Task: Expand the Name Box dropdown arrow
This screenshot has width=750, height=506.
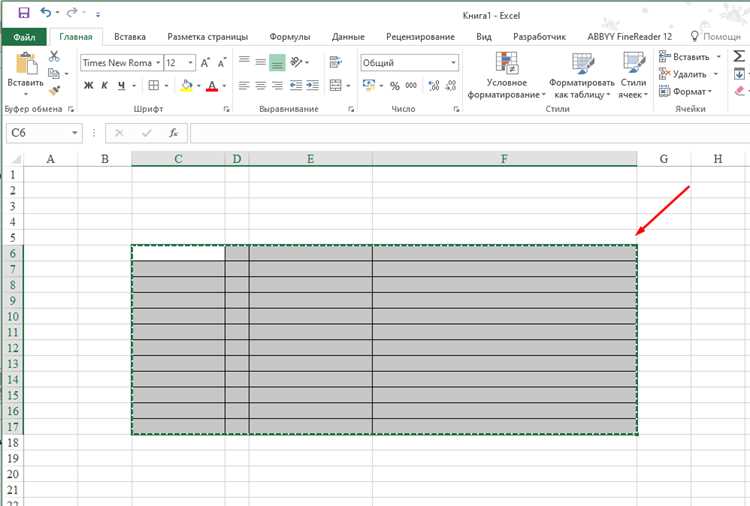Action: tap(75, 132)
